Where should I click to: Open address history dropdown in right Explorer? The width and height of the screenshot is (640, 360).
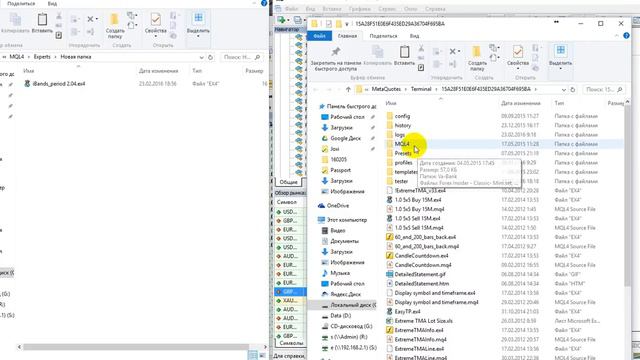(x=564, y=89)
